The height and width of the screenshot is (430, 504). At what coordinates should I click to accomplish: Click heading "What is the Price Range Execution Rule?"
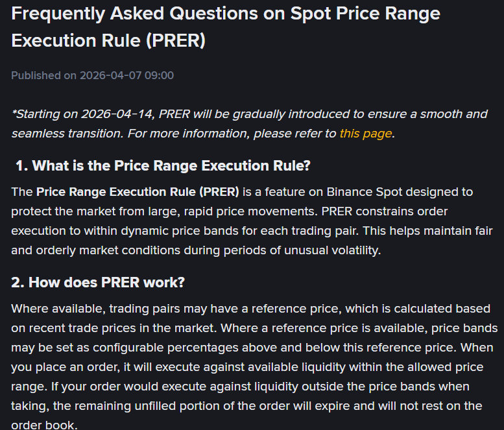pyautogui.click(x=171, y=165)
